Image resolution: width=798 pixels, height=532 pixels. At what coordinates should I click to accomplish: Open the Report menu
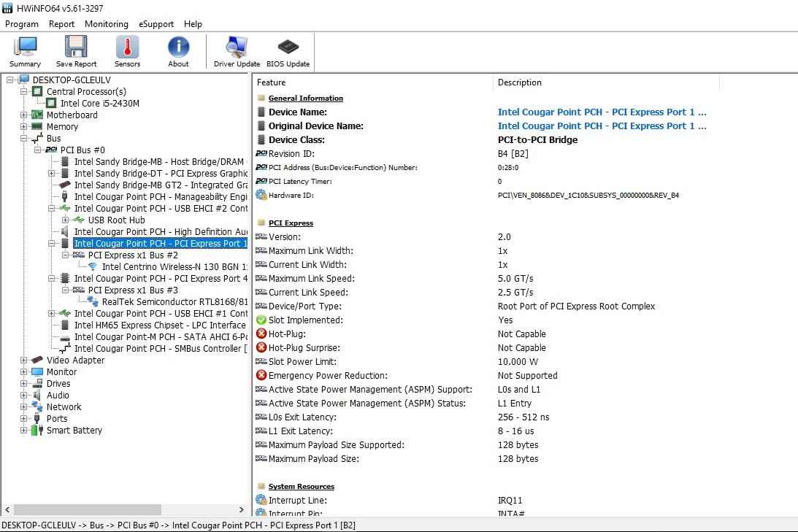tap(61, 24)
